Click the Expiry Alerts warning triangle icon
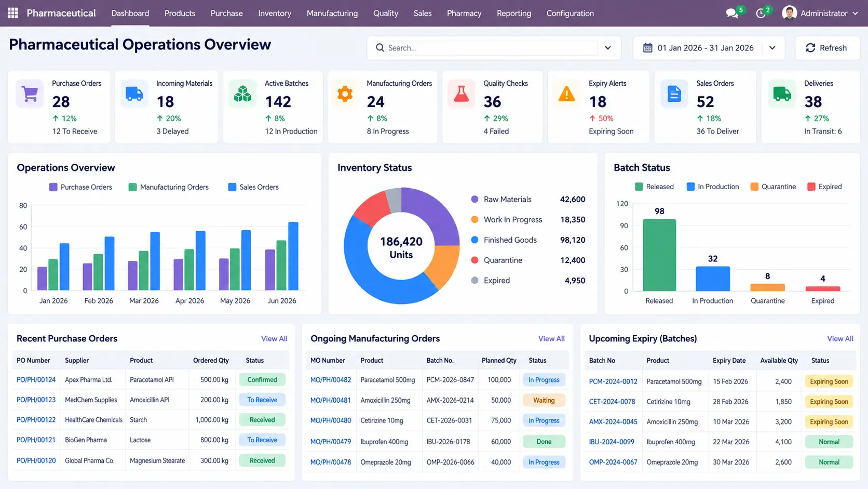This screenshot has width=868, height=489. [x=566, y=94]
